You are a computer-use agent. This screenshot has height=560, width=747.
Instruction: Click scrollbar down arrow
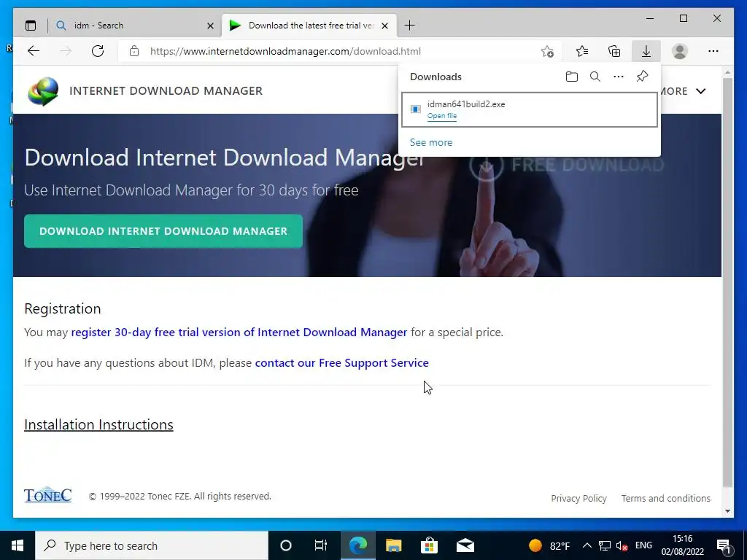pyautogui.click(x=727, y=511)
